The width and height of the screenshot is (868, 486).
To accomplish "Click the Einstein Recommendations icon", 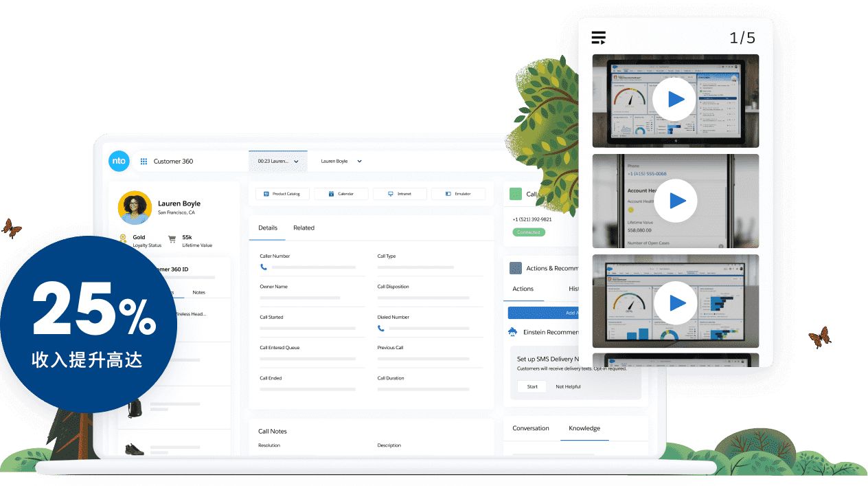I will (513, 332).
